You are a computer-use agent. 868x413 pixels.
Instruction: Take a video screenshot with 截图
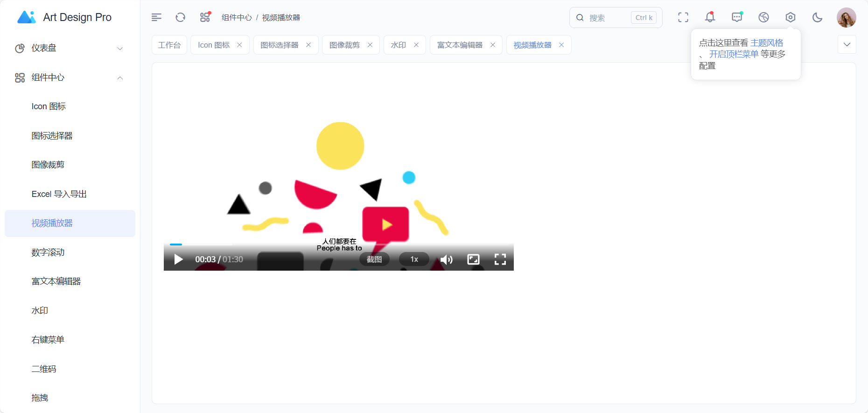click(374, 259)
